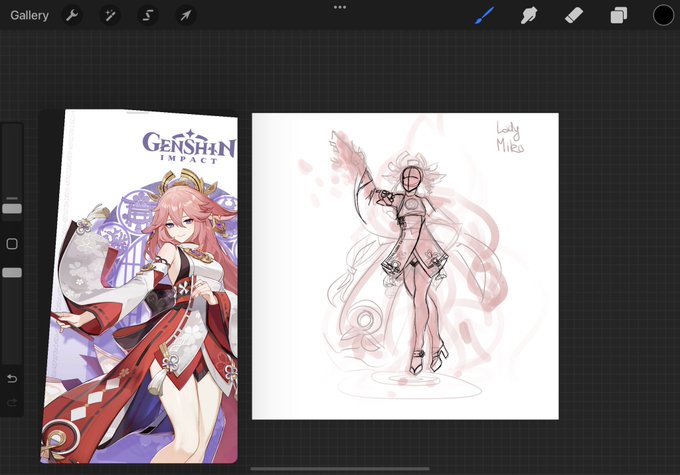Open the Layers panel
This screenshot has height=475, width=680.
[x=618, y=16]
